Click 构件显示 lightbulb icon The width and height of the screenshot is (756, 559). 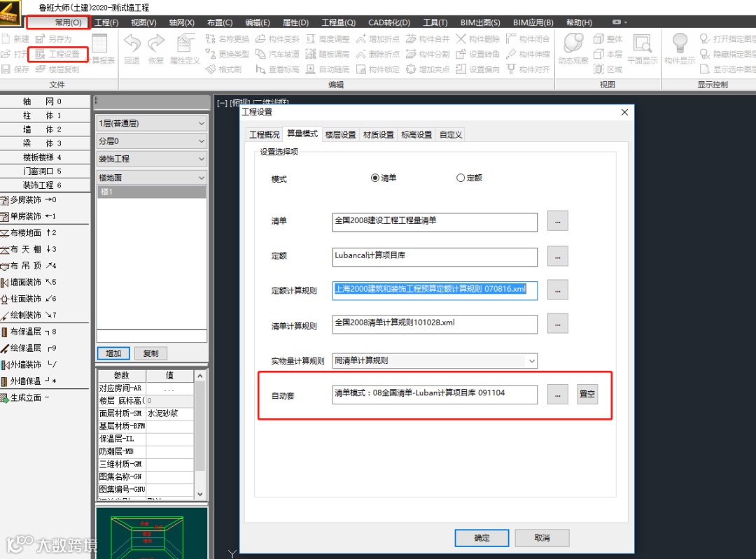tap(680, 44)
